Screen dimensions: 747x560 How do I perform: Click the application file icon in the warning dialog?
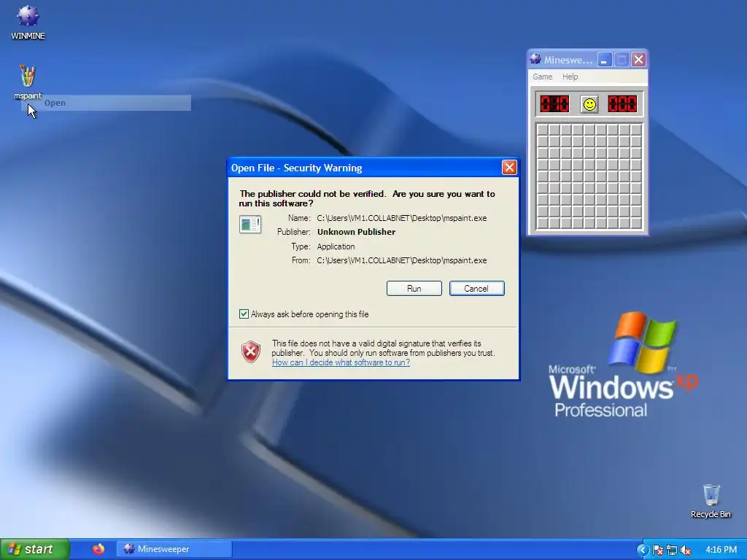click(x=250, y=225)
